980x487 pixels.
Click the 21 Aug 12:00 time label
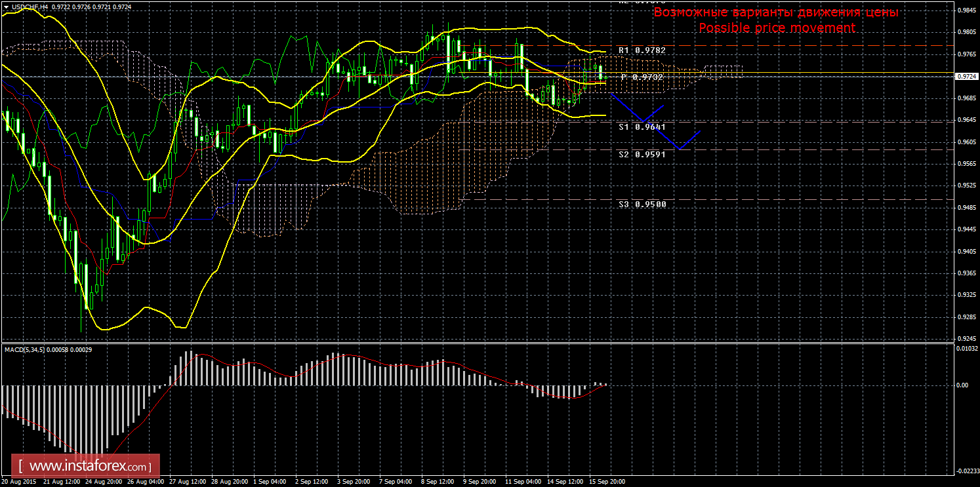coord(62,482)
